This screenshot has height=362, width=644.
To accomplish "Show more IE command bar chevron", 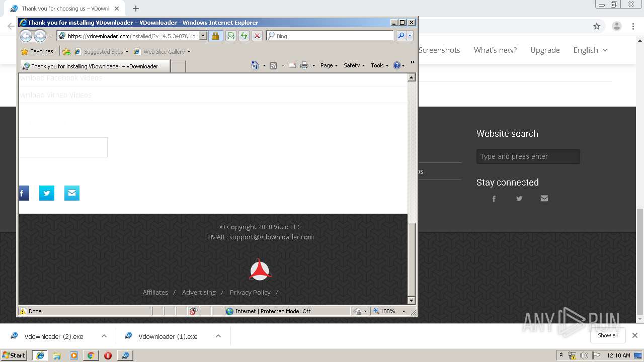I will 413,63.
